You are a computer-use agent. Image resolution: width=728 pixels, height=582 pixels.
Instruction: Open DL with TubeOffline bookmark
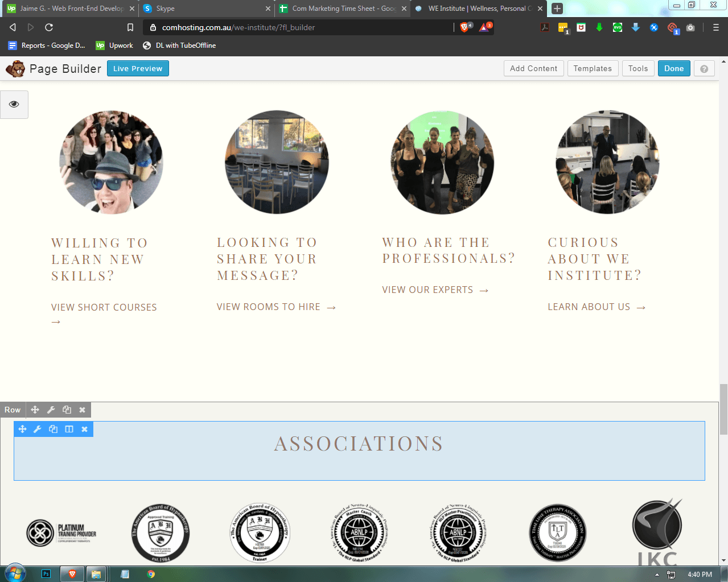click(x=179, y=46)
